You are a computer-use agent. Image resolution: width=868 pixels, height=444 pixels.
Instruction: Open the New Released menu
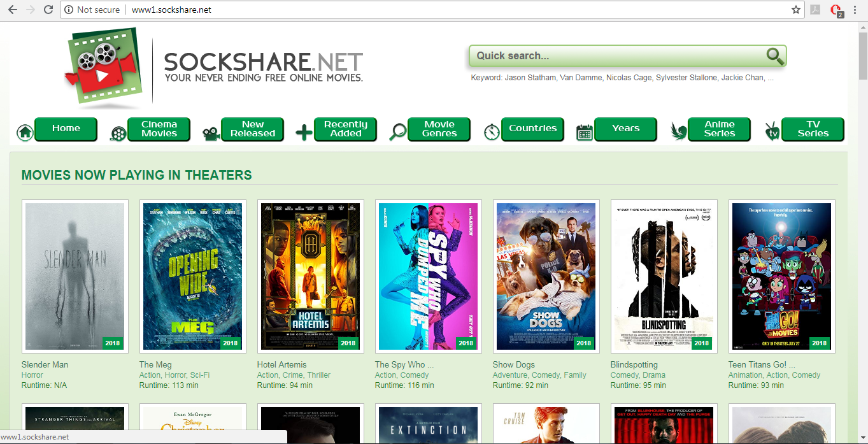[253, 129]
